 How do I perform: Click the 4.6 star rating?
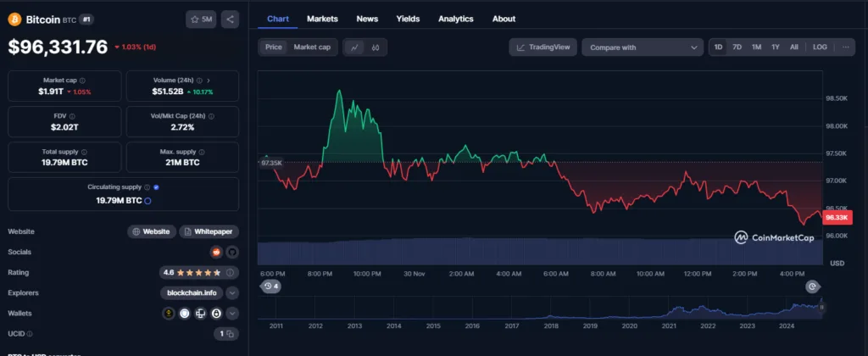tap(193, 272)
